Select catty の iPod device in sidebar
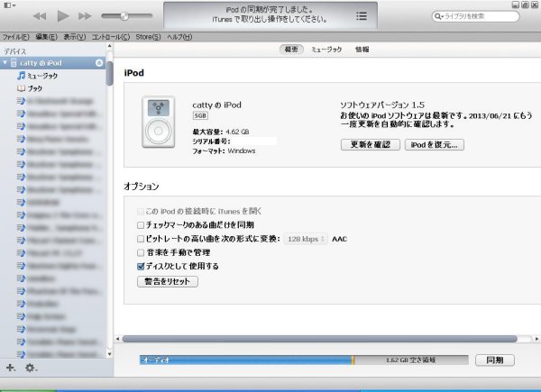This screenshot has width=541, height=392. coord(53,63)
